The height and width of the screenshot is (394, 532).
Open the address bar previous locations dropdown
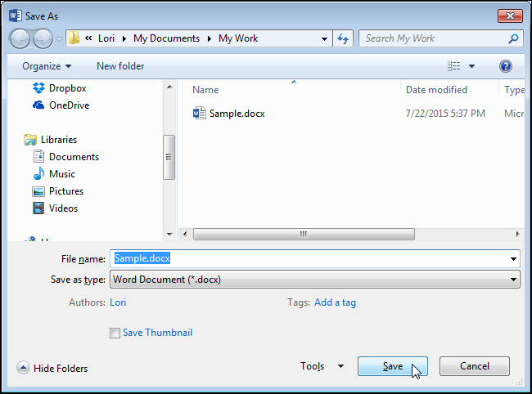tap(324, 38)
